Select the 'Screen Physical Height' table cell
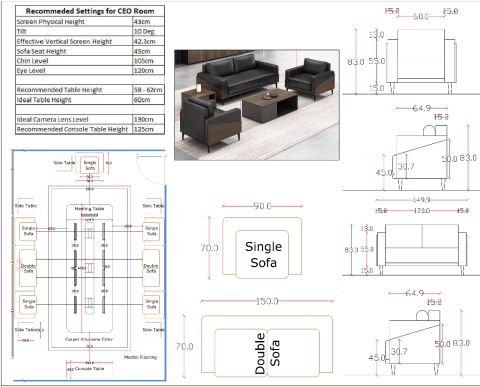The image size is (480, 387). [x=74, y=21]
